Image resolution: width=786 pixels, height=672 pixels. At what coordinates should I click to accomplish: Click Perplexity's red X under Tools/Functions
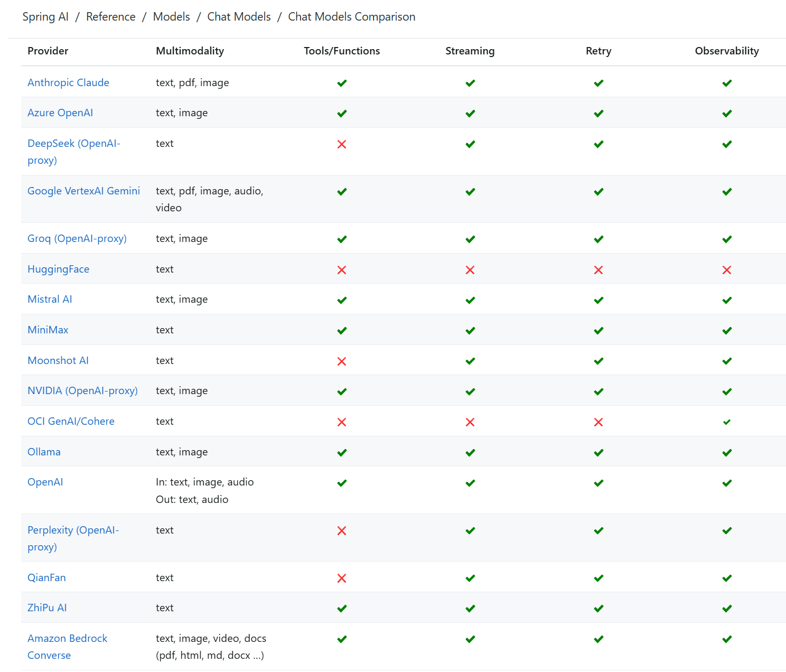pos(342,530)
